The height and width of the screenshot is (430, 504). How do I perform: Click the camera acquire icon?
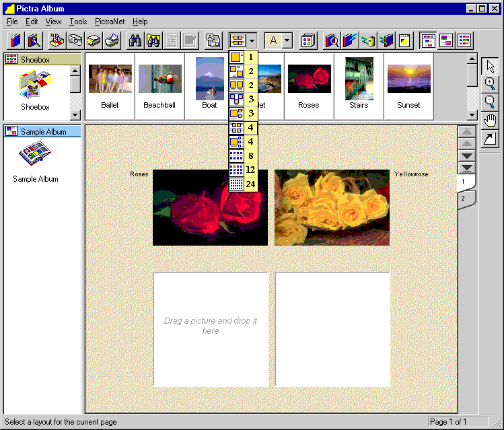tap(75, 40)
